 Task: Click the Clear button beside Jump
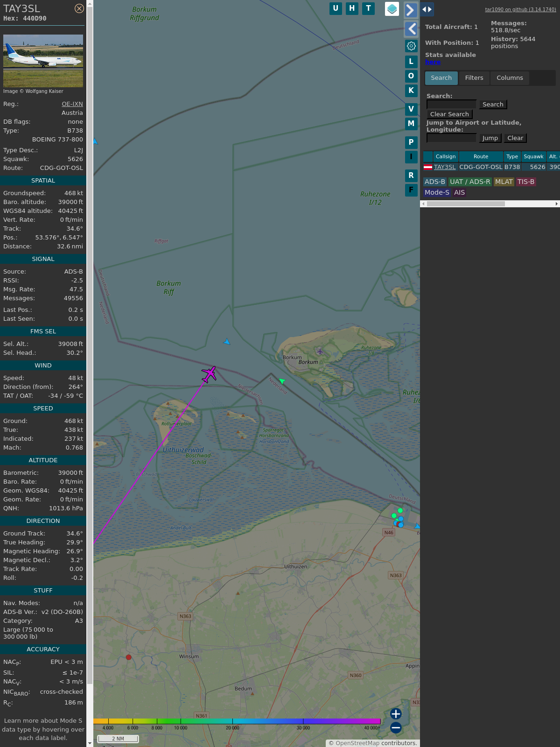[515, 138]
